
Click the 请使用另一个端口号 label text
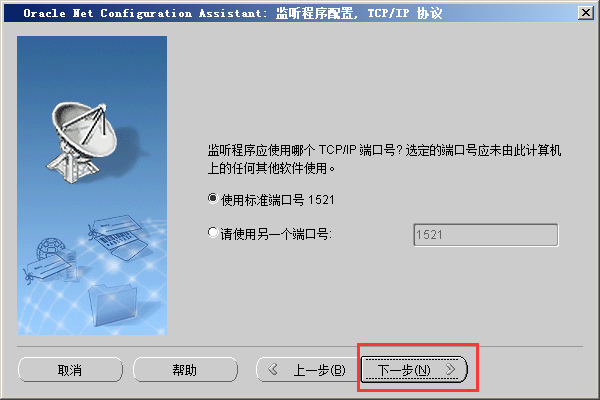pyautogui.click(x=276, y=234)
